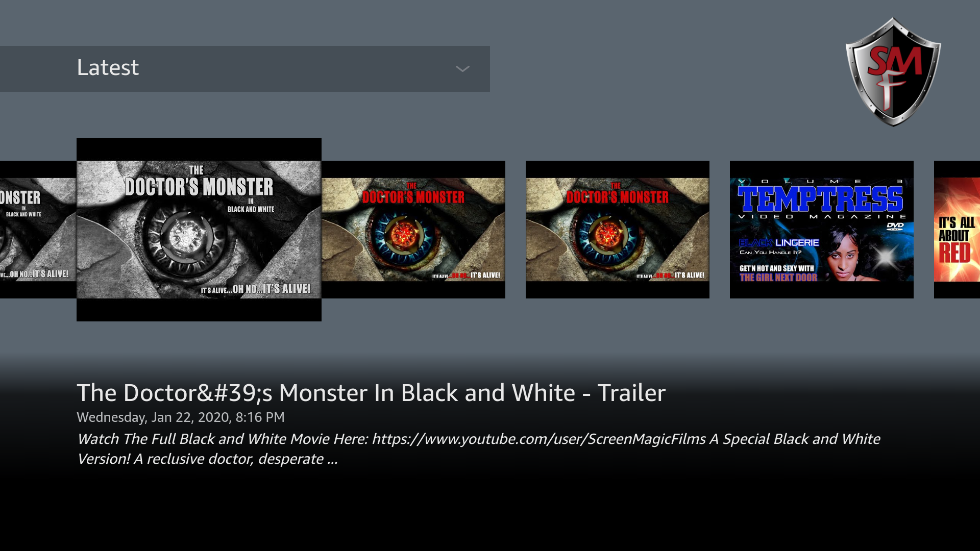The height and width of the screenshot is (551, 980).
Task: Choose the Latest label to change sorting
Action: tap(108, 67)
